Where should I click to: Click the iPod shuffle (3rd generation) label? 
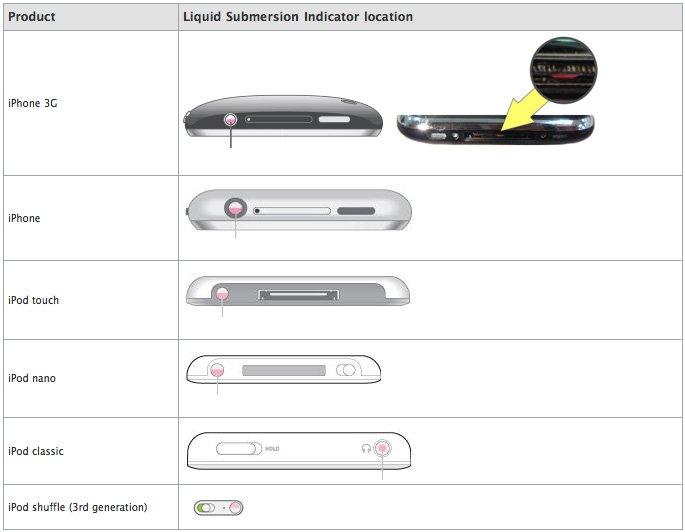point(78,507)
